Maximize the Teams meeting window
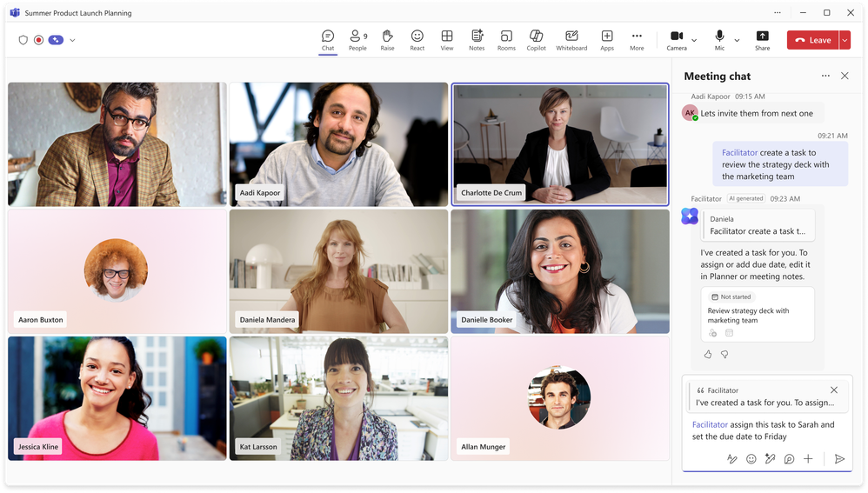Screen dimensions: 868x493 826,12
